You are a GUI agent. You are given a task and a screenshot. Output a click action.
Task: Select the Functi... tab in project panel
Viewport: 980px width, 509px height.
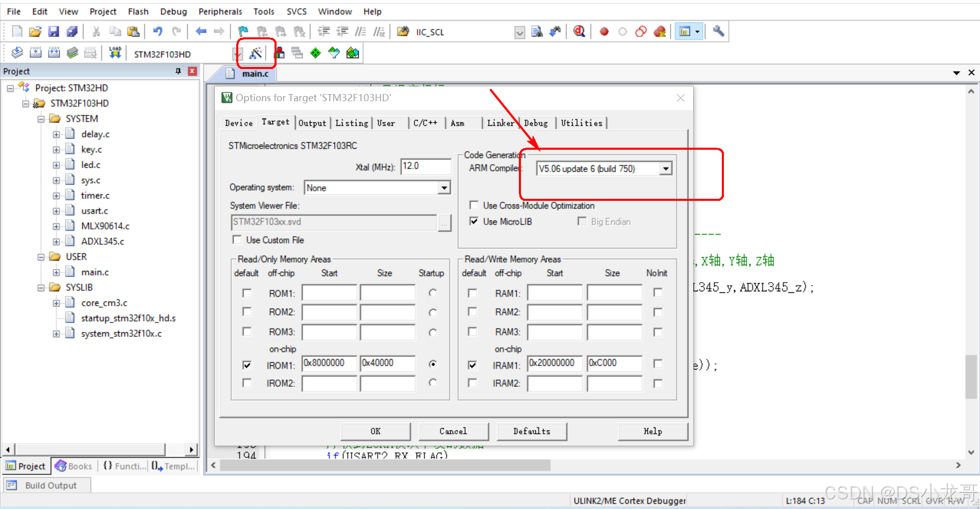coord(124,466)
